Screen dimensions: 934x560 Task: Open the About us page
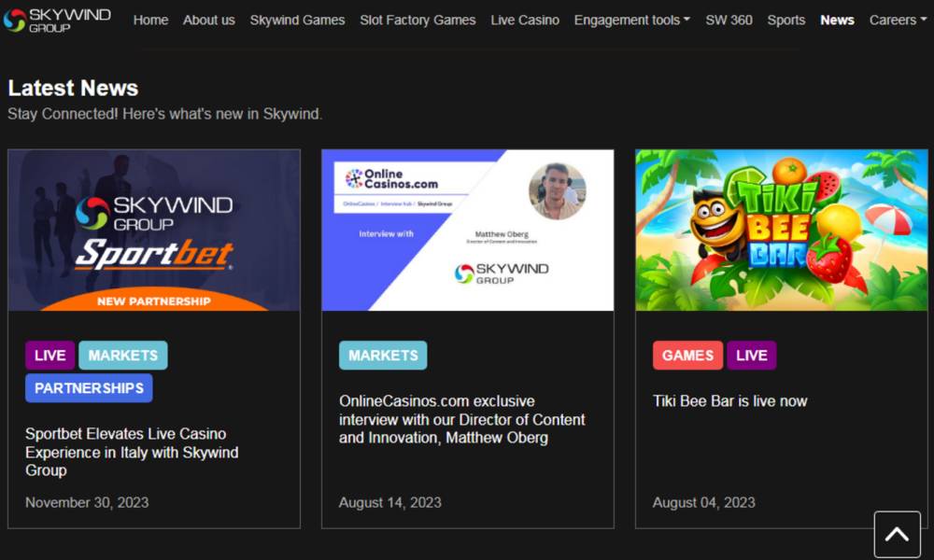(209, 20)
